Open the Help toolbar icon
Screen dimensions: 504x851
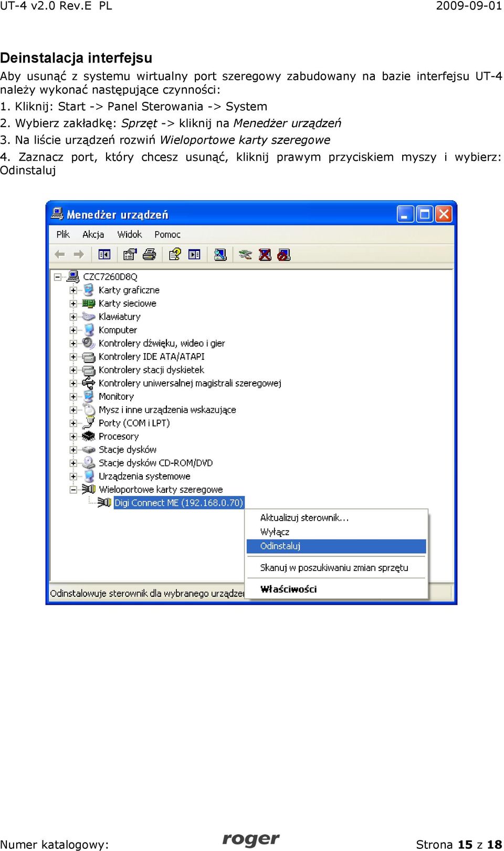click(175, 255)
